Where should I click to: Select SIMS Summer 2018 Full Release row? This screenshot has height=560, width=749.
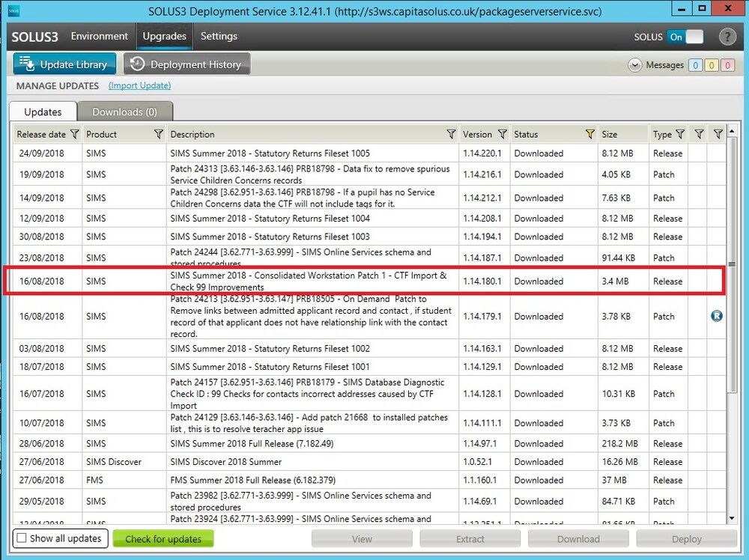[369, 443]
